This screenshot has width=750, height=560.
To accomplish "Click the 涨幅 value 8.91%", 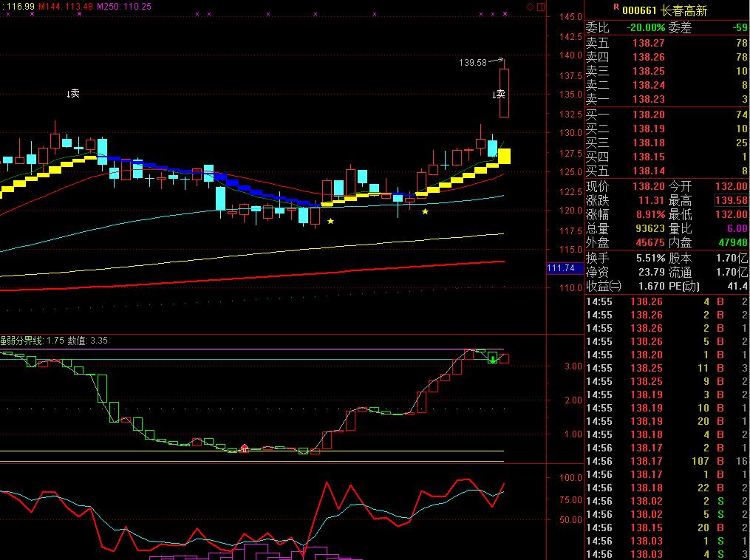I will coord(650,214).
